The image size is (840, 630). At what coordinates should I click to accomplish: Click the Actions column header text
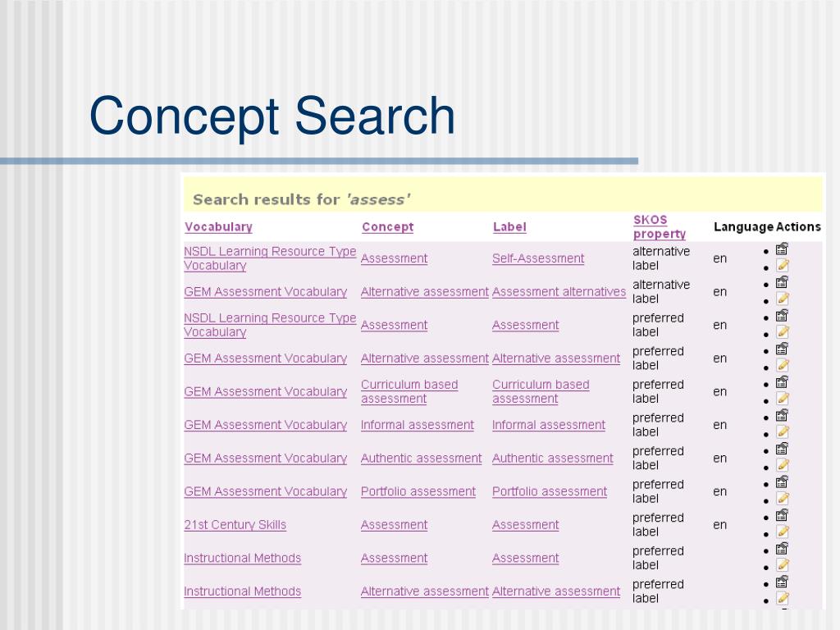798,226
